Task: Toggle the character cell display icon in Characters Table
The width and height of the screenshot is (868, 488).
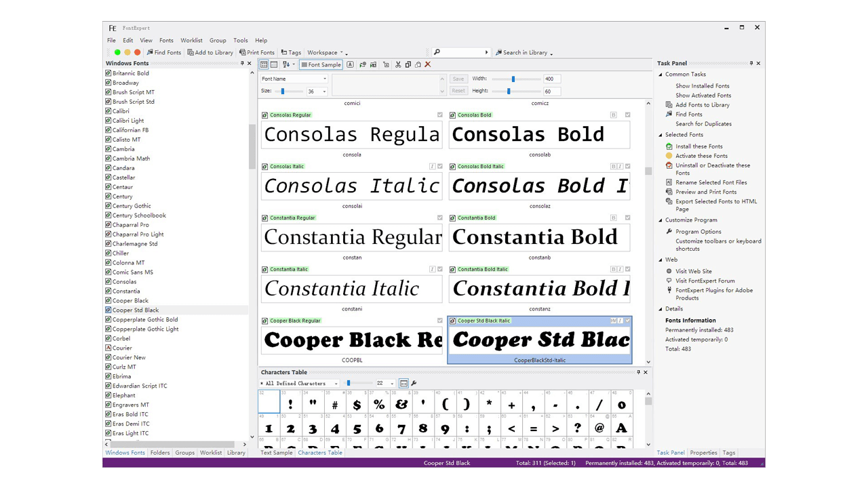Action: 403,384
